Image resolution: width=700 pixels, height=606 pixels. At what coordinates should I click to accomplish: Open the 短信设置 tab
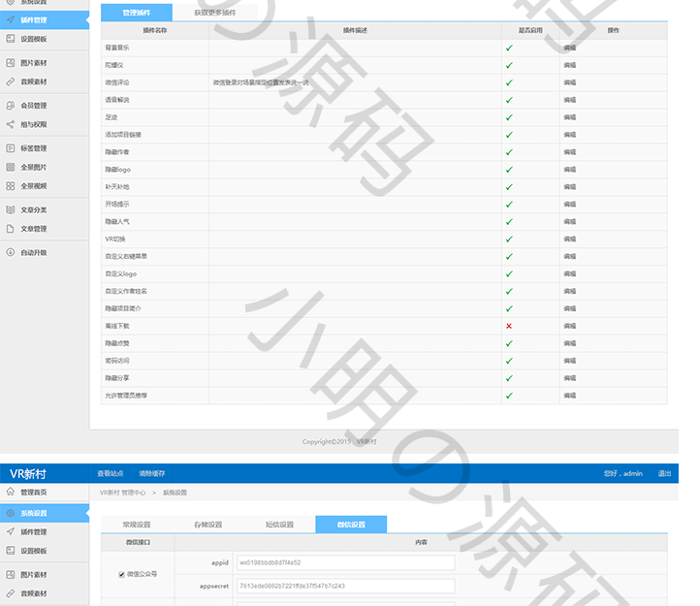click(x=279, y=525)
